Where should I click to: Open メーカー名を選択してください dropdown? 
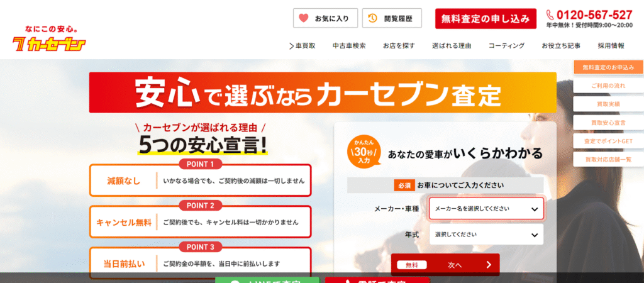tap(486, 209)
